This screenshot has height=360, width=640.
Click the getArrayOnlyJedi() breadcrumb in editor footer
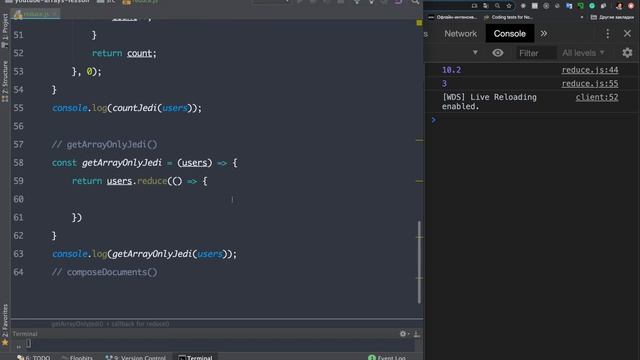pyautogui.click(x=78, y=324)
